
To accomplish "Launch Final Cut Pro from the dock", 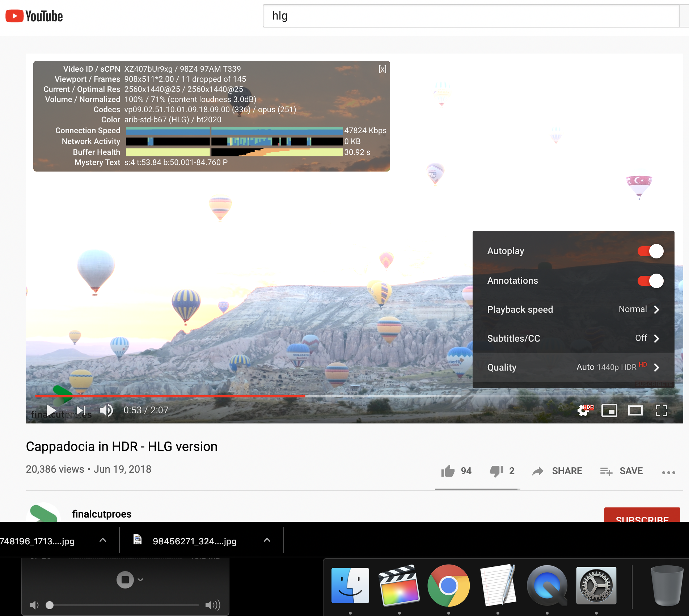I will pos(399,585).
